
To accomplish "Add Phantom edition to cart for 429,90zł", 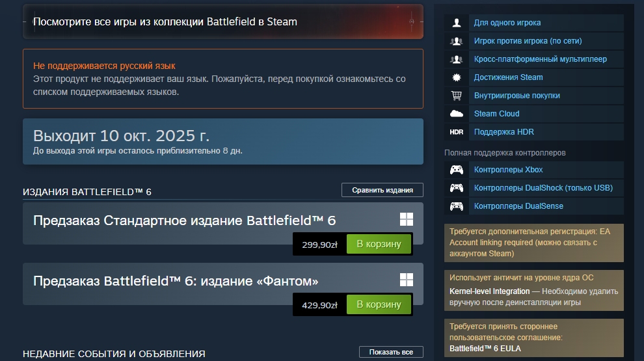I will (x=379, y=304).
